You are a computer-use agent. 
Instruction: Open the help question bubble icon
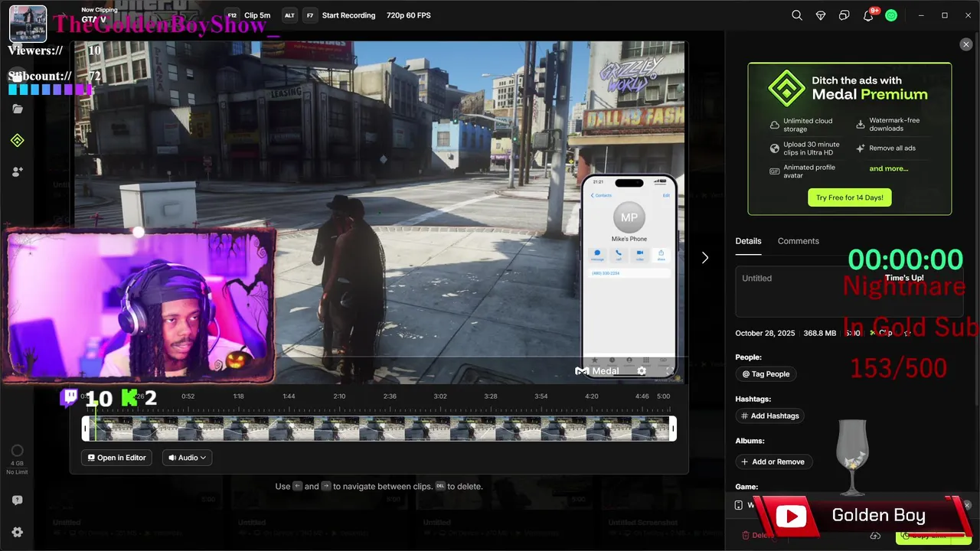click(18, 500)
